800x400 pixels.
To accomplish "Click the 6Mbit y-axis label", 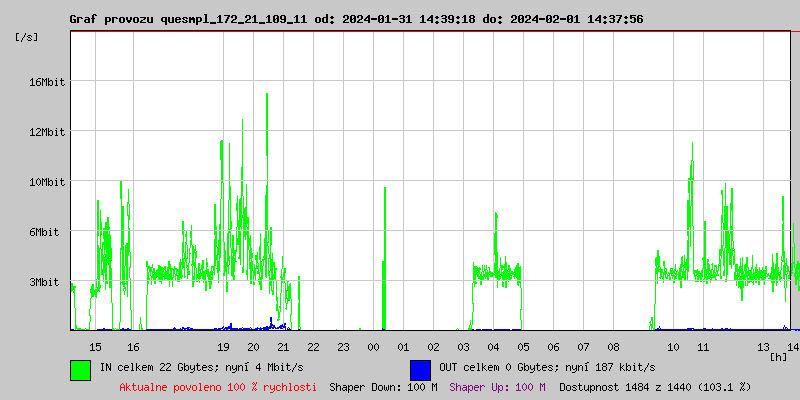I will (42, 232).
